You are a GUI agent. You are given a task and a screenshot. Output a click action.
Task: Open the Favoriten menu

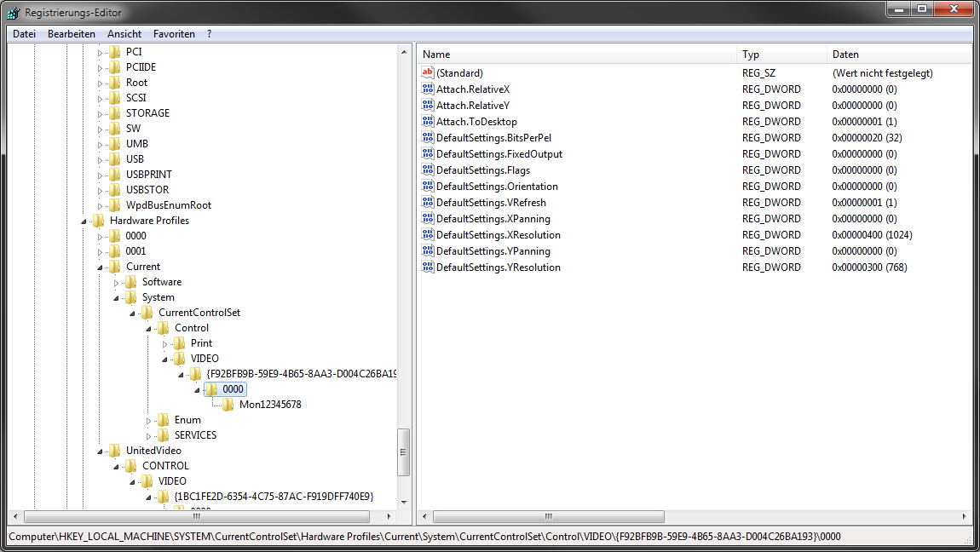(x=174, y=34)
